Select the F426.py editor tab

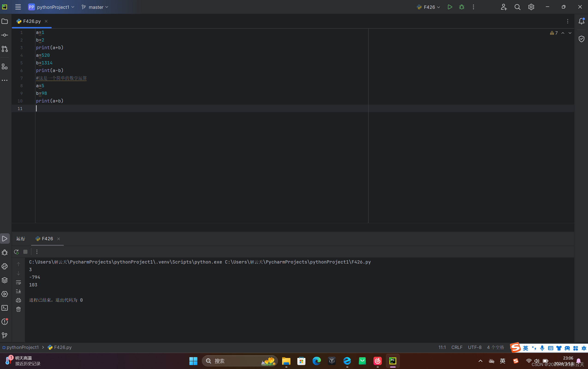(x=32, y=21)
